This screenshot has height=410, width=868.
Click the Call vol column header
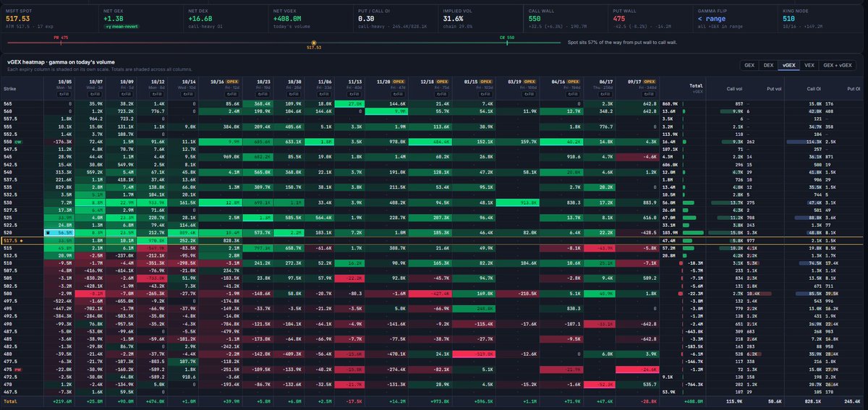point(734,89)
